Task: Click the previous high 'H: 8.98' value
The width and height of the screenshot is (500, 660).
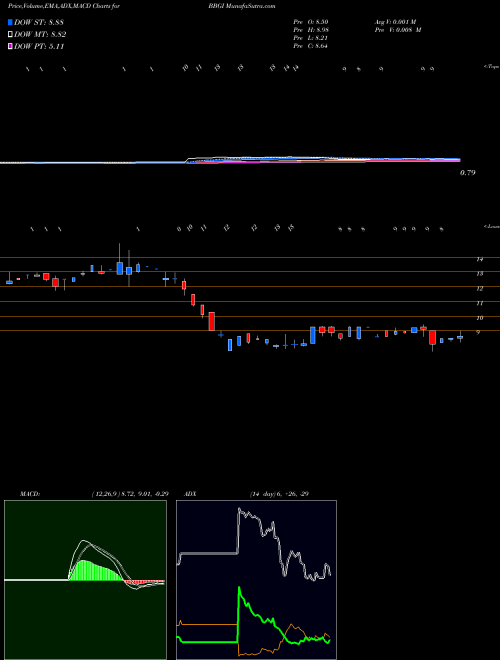Action: tap(319, 30)
